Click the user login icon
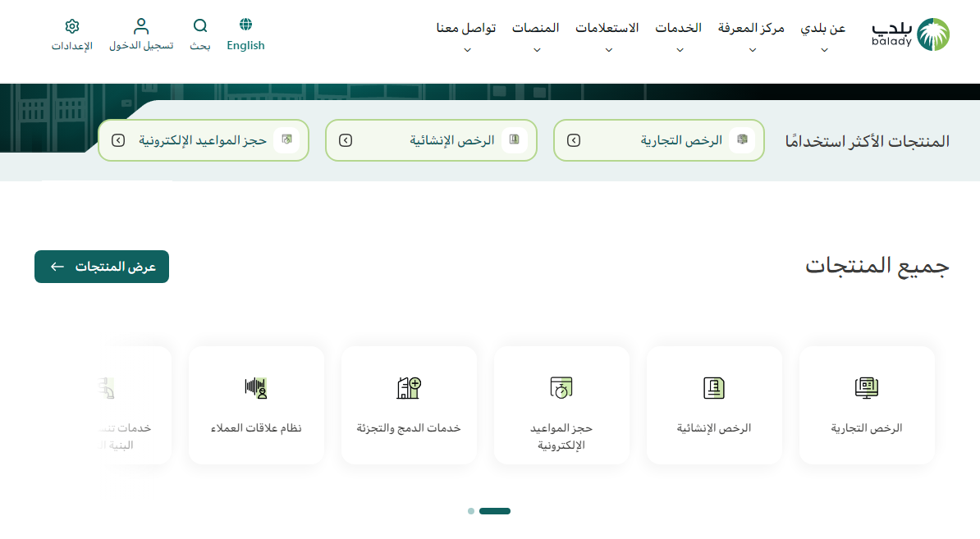This screenshot has height=539, width=980. pos(141,26)
